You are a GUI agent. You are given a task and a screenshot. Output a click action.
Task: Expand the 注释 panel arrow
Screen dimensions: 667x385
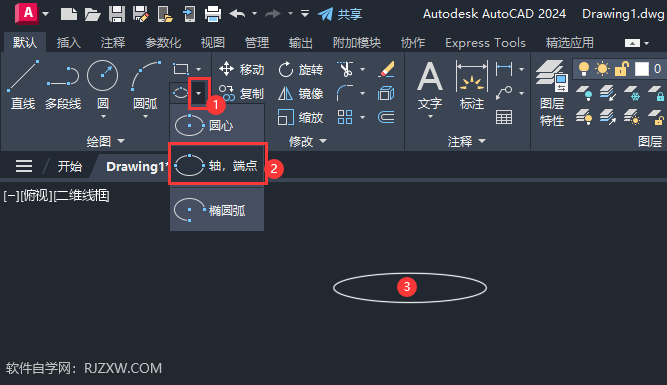(482, 141)
